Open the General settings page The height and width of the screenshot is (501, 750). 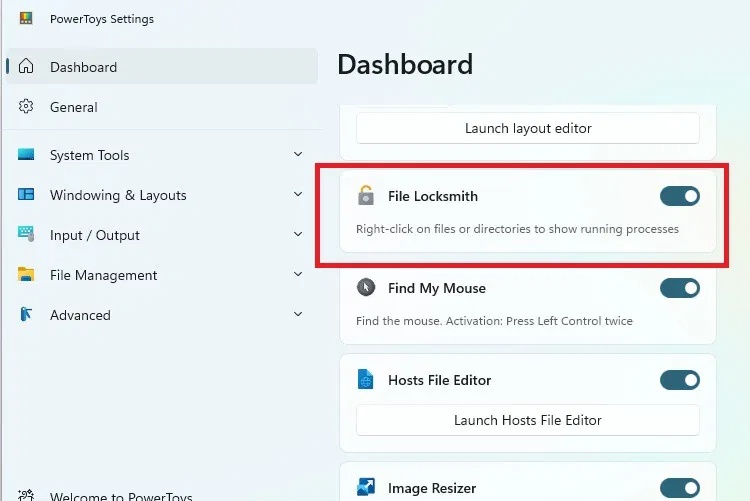[162, 107]
